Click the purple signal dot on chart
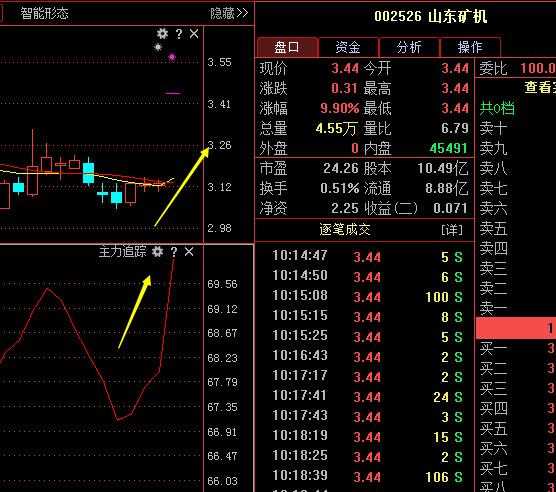The width and height of the screenshot is (556, 492). (x=172, y=57)
